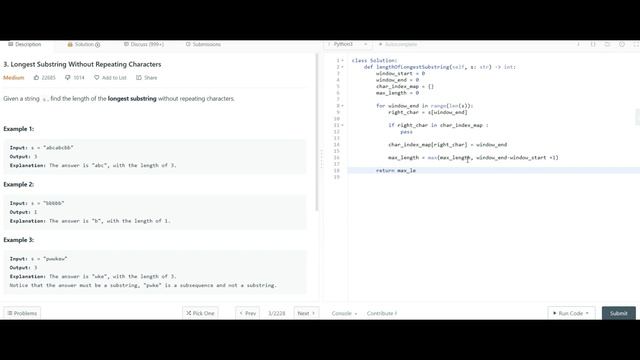The height and width of the screenshot is (360, 640).
Task: Click the curly braces format icon
Action: (x=593, y=44)
